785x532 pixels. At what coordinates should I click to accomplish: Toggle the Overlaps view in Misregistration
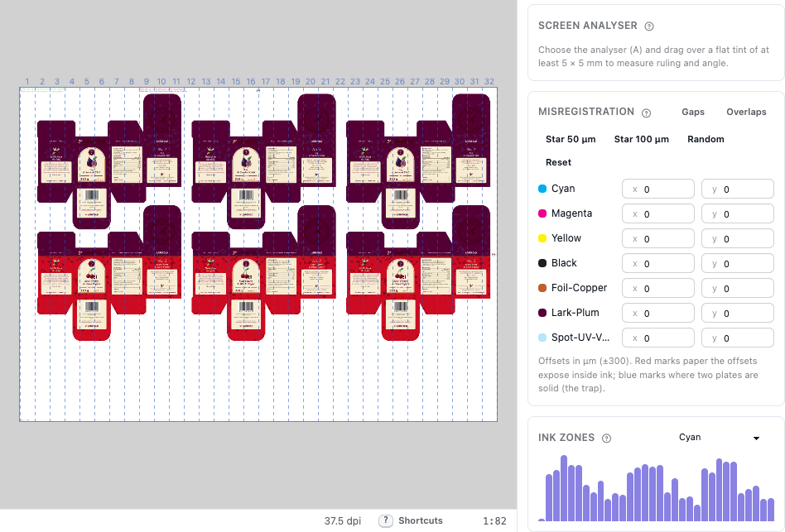click(x=746, y=112)
